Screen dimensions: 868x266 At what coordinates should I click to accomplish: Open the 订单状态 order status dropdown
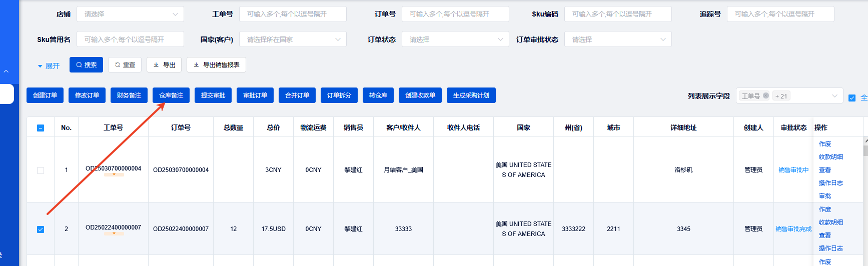click(455, 39)
